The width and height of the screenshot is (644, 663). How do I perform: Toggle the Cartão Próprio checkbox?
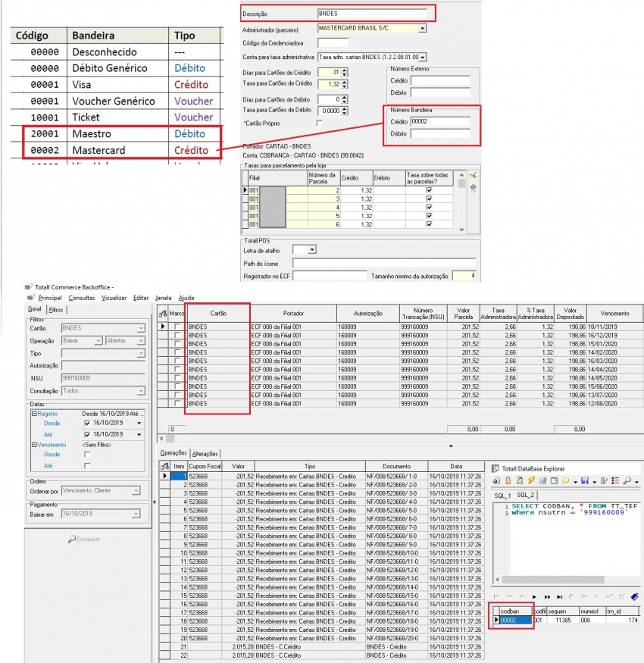tap(319, 123)
